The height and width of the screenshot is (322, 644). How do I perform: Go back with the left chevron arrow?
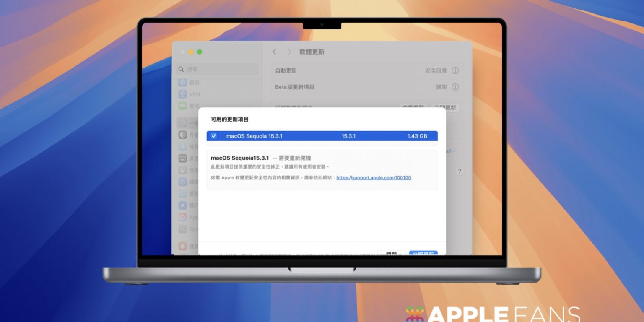tap(274, 52)
